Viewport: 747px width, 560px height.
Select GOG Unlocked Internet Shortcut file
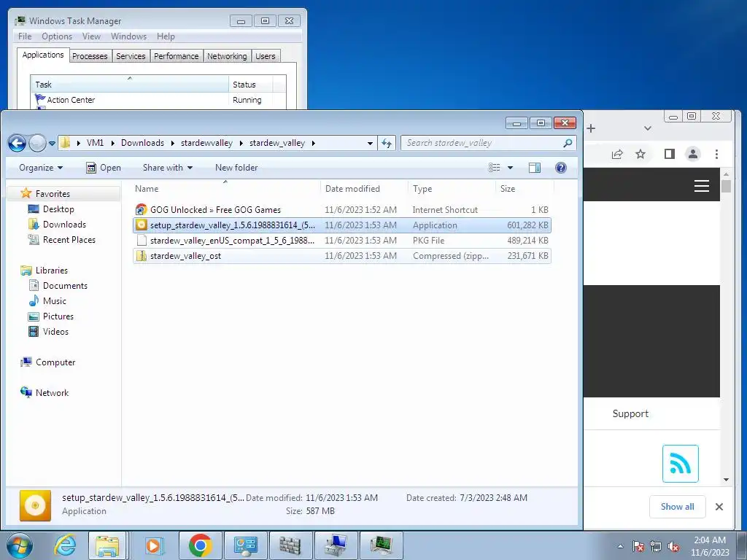pos(342,209)
